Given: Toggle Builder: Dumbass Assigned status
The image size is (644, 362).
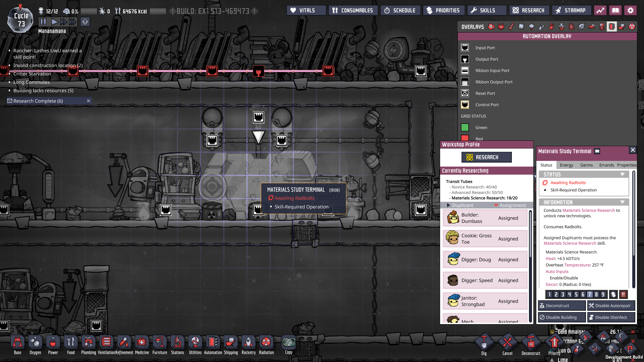Looking at the screenshot, I should click(508, 218).
